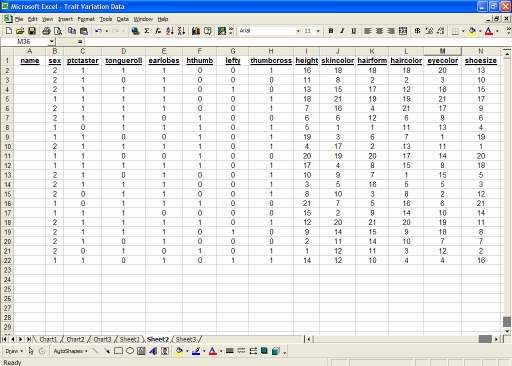Image resolution: width=512 pixels, height=366 pixels.
Task: Expand the Name Box dropdown arrow
Action: click(x=52, y=42)
